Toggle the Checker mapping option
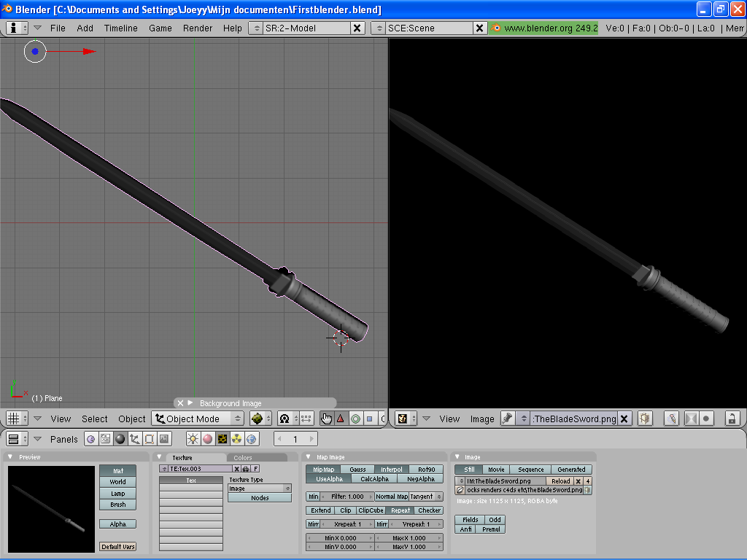 (x=429, y=510)
